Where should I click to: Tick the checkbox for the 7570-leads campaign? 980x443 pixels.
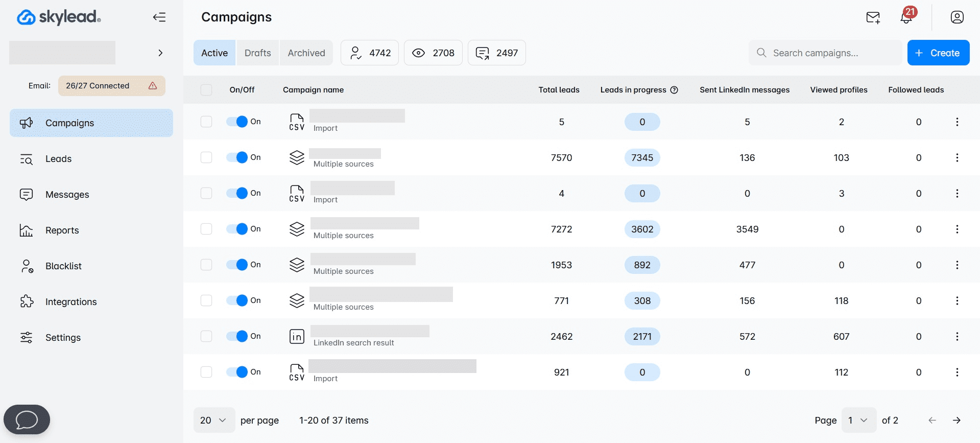(x=206, y=157)
